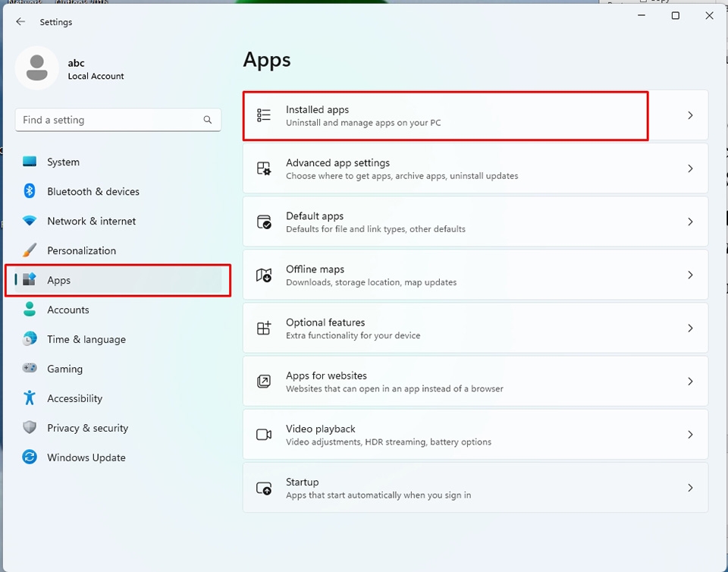Click the Offline maps icon
Screen dimensions: 728x572
[x=264, y=275]
